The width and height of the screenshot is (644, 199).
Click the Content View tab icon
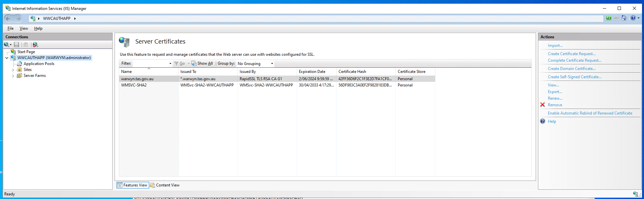(152, 185)
